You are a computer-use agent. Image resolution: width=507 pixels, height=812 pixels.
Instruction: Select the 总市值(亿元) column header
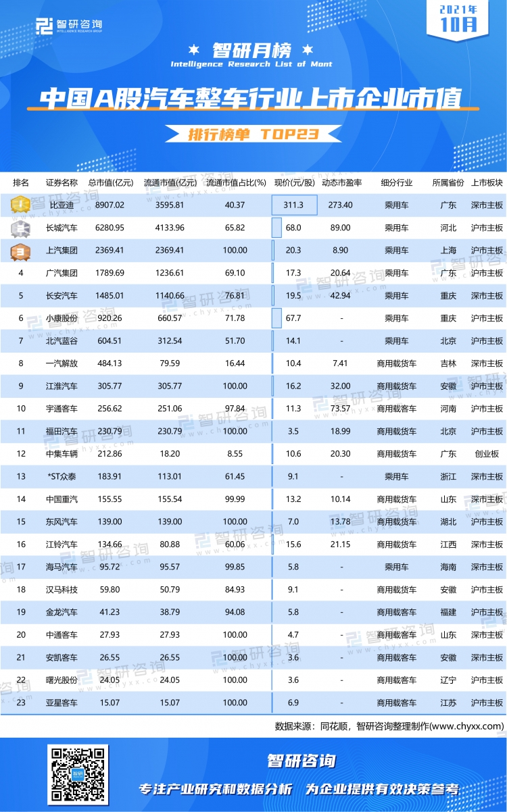110,182
